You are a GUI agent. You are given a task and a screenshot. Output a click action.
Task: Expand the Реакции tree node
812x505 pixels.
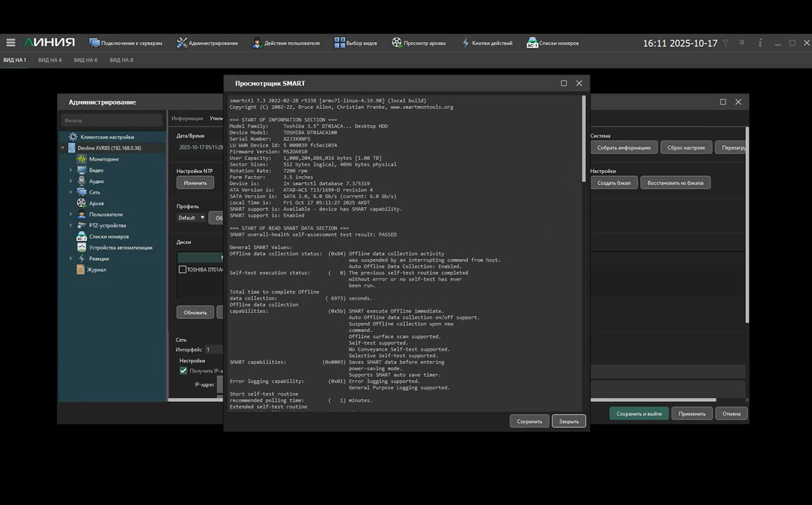coord(71,259)
